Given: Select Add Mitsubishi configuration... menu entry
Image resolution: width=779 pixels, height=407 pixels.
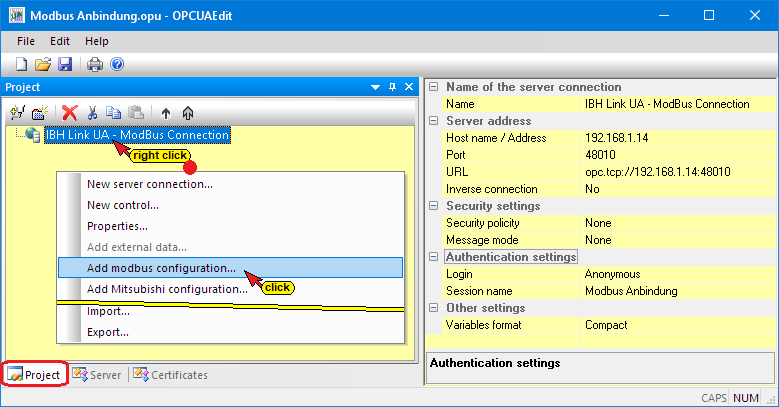Looking at the screenshot, I should click(231, 289).
